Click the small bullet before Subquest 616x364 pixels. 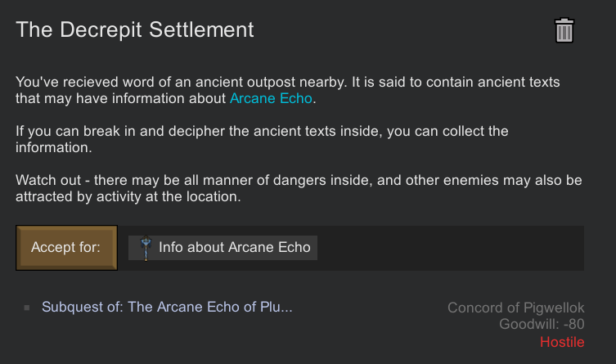point(27,308)
